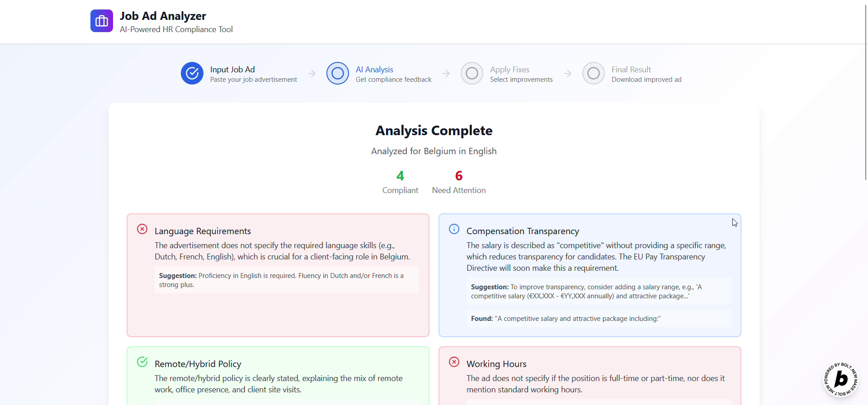Click the Final Result step circle icon

coord(594,73)
